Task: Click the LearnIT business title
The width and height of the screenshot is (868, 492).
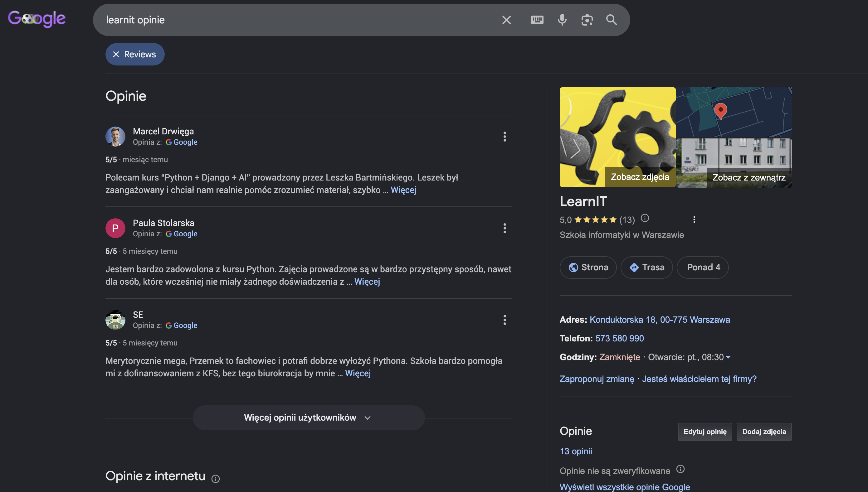Action: point(583,201)
